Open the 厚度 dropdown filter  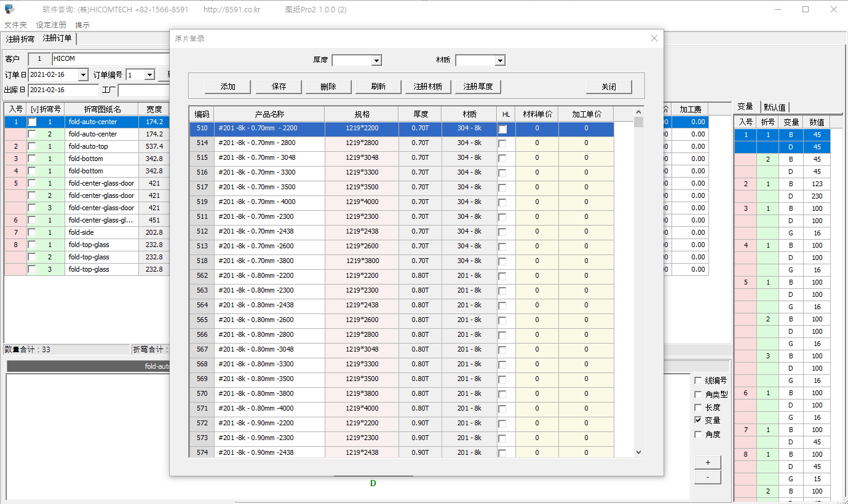pyautogui.click(x=376, y=60)
